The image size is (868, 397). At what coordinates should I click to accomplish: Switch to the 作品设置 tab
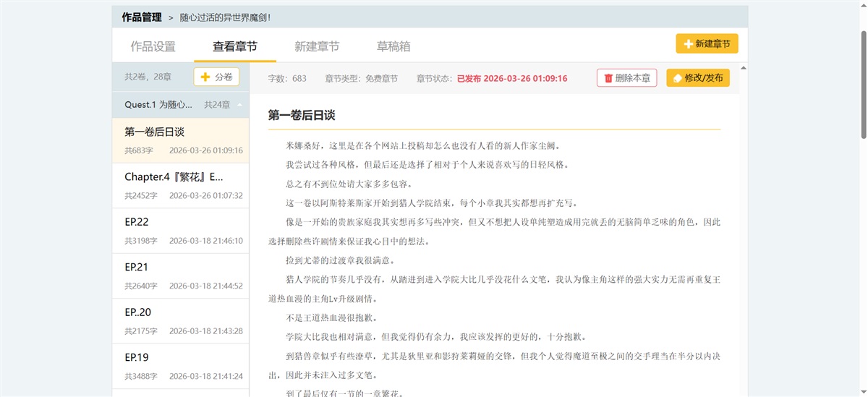click(153, 46)
